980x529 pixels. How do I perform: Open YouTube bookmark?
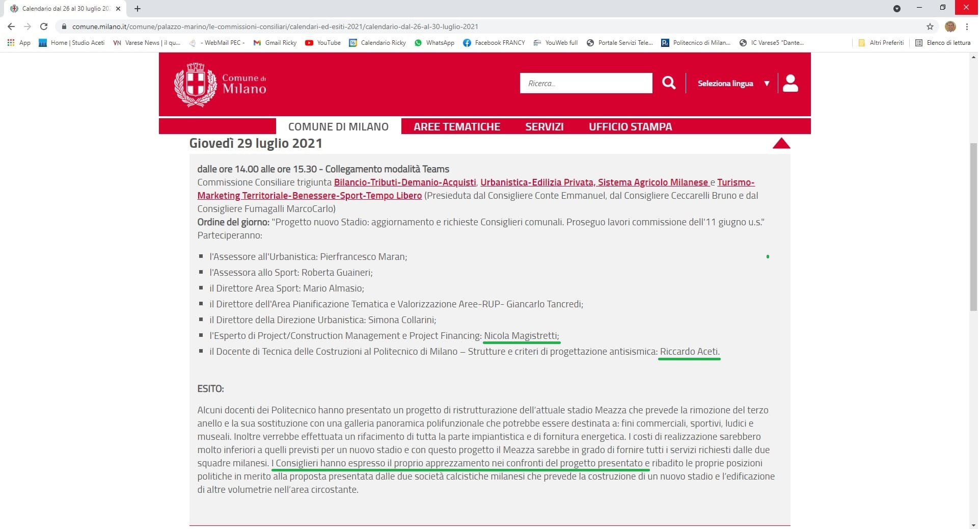click(x=323, y=43)
